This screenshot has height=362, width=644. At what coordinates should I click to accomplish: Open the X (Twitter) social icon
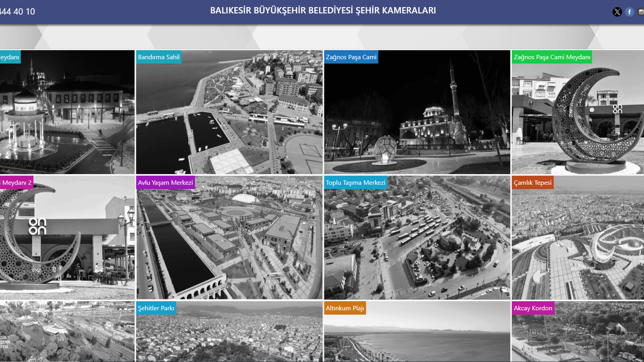coord(617,12)
